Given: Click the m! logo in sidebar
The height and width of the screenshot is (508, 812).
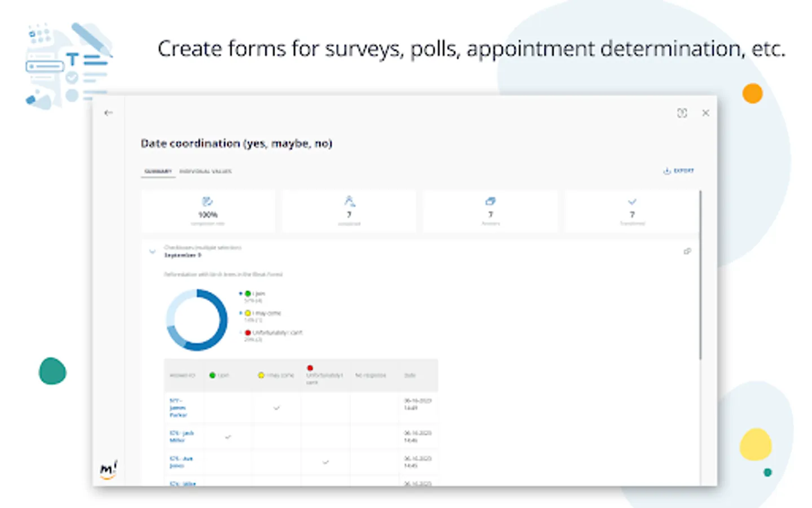Looking at the screenshot, I should coord(108,470).
